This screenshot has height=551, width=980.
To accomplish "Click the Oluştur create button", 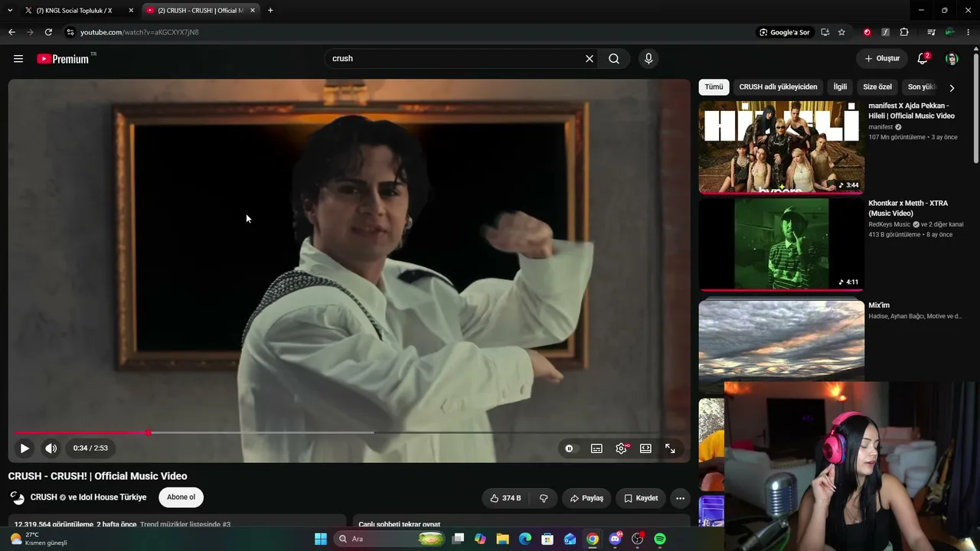I will [882, 59].
